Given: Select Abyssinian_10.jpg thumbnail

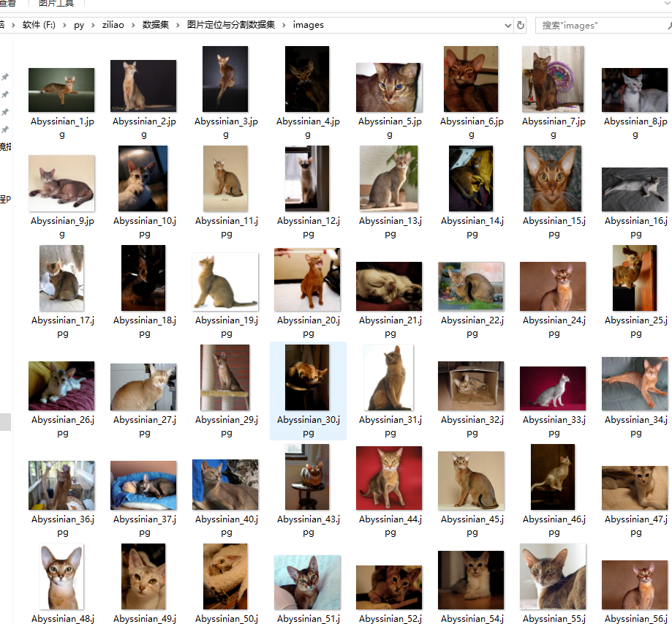Looking at the screenshot, I should coord(143,178).
